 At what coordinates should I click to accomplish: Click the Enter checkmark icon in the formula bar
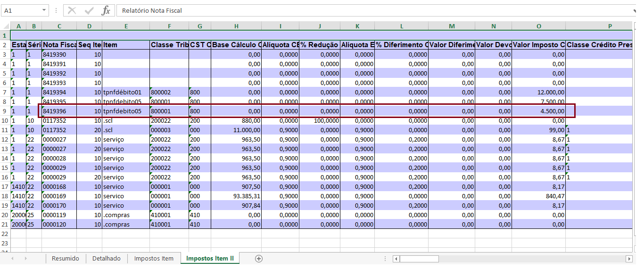coord(89,10)
